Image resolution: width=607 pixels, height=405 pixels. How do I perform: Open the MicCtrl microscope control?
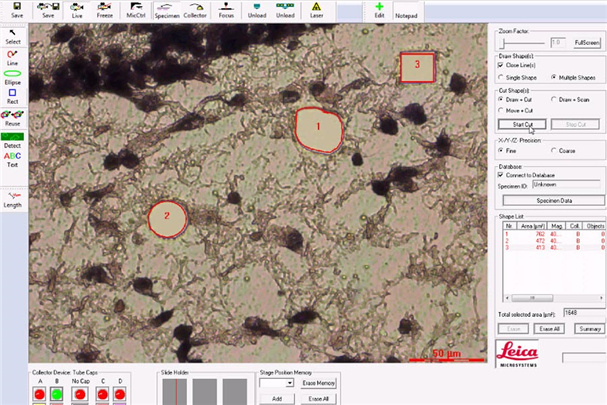tap(136, 11)
